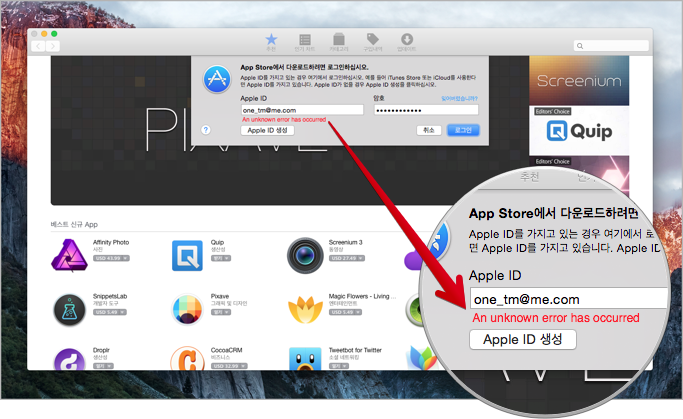
Task: Expand the Get button under Tweetbot
Action: (339, 366)
